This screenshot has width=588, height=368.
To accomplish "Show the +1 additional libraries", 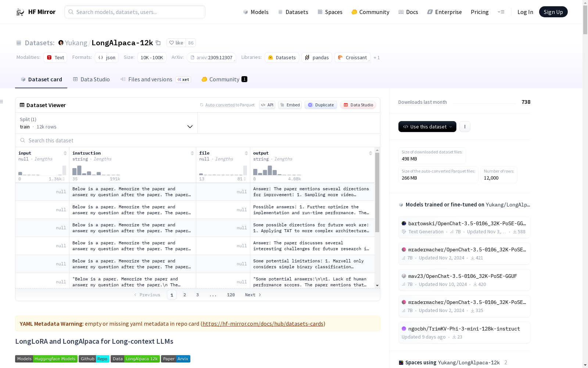I will point(377,57).
